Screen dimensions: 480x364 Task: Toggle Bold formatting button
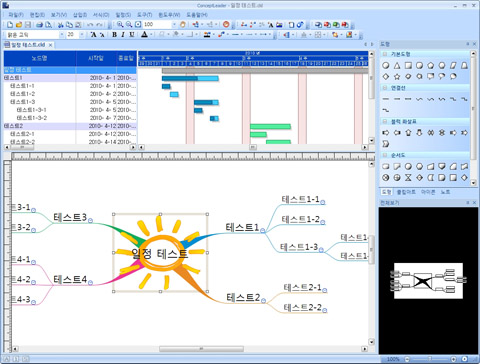114,34
